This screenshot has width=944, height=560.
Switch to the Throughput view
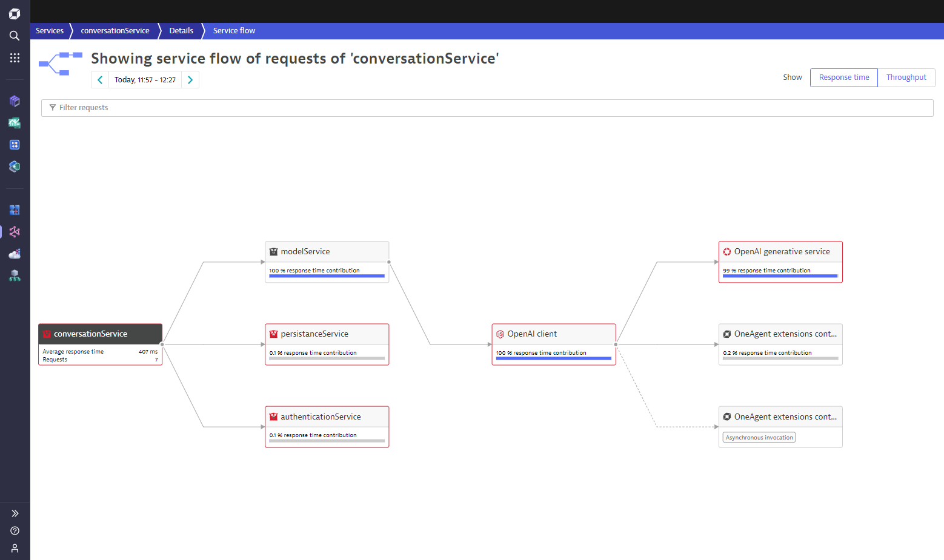(x=906, y=77)
